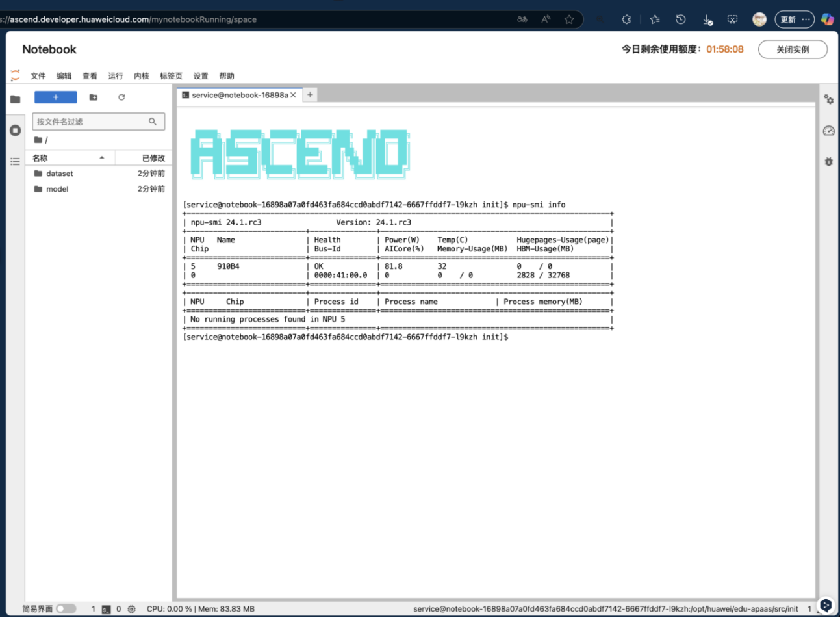This screenshot has height=618, width=840.
Task: Click the remaining quota time 01:58:08
Action: click(725, 49)
